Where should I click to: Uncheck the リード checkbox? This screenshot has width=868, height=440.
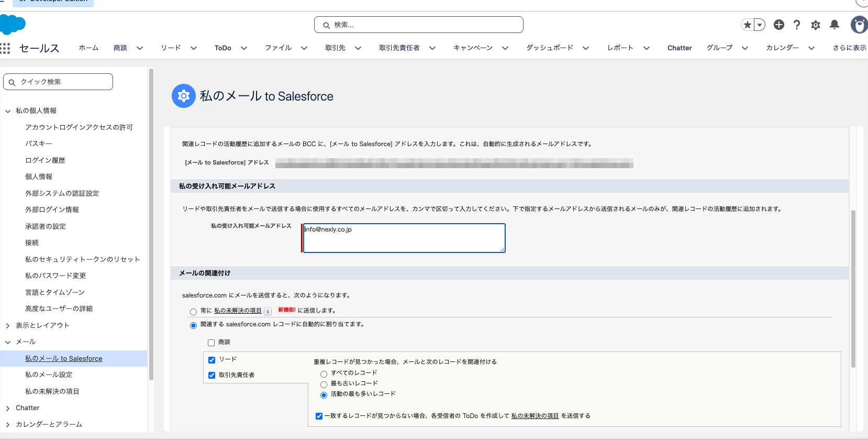(x=212, y=360)
